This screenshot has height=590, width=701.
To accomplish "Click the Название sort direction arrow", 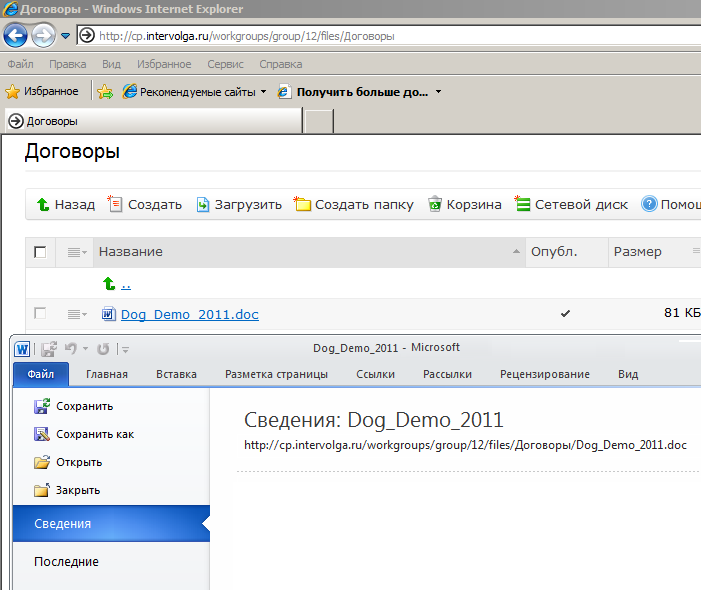I will (516, 251).
